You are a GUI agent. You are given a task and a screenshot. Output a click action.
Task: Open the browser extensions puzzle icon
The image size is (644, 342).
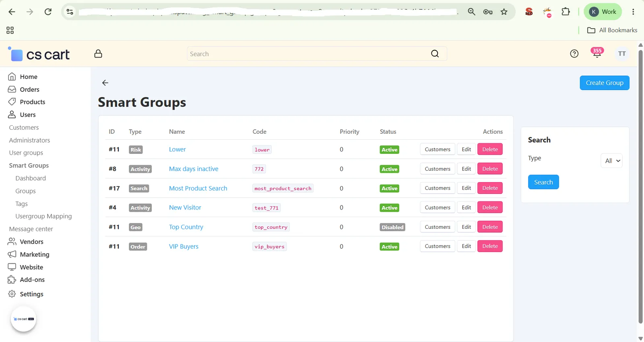tap(566, 12)
